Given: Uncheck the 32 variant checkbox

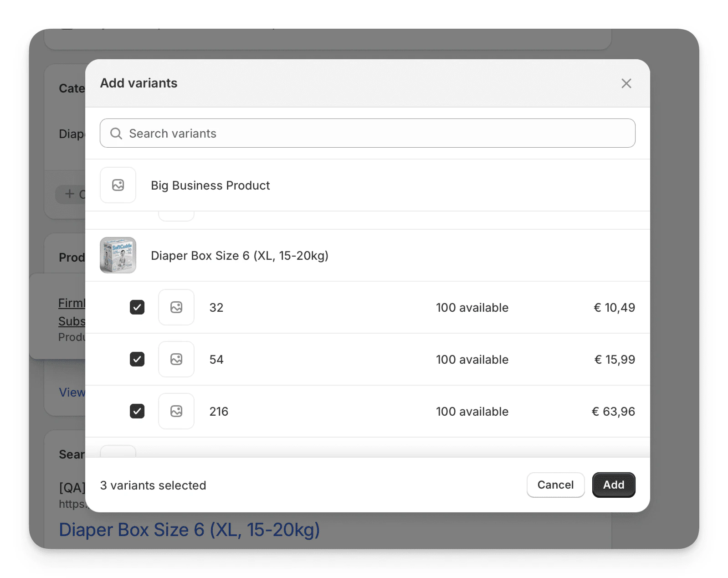Looking at the screenshot, I should coord(137,307).
